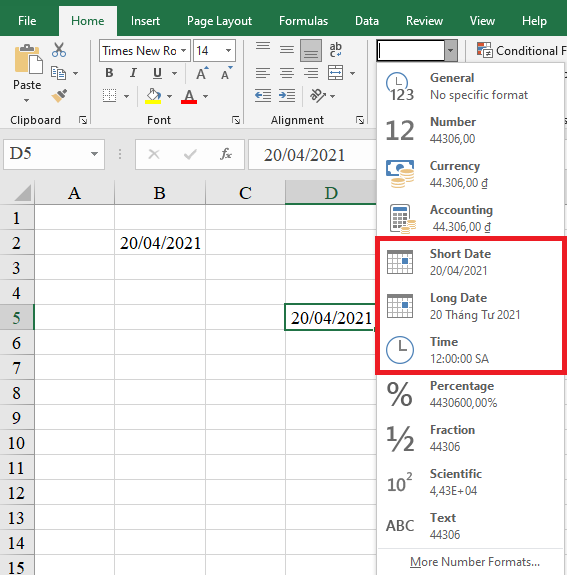The height and width of the screenshot is (575, 567).
Task: Open Clipboard dialog launcher
Action: pyautogui.click(x=83, y=120)
